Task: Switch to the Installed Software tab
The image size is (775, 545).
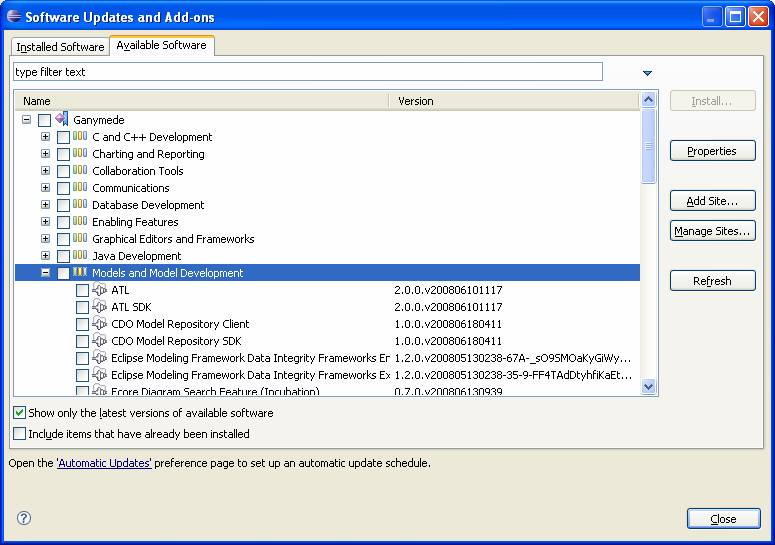Action: [x=60, y=47]
